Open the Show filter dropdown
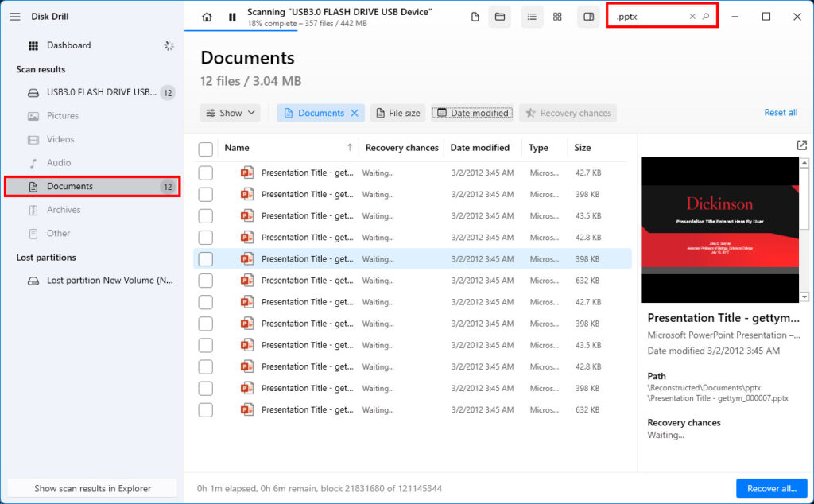814x504 pixels. [230, 113]
